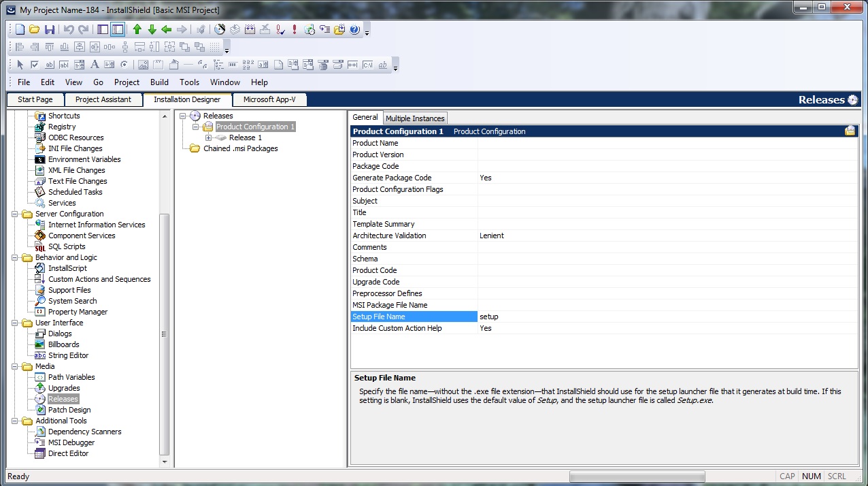Collapse the Media folder

(x=15, y=366)
